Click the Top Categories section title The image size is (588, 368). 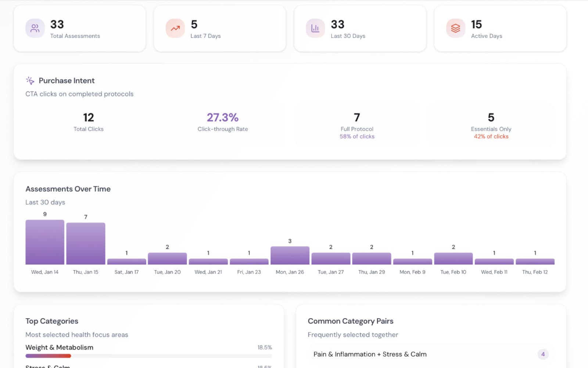(51, 321)
